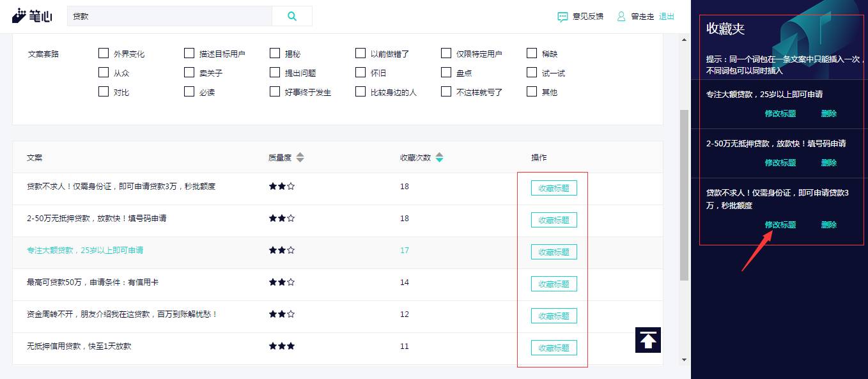The width and height of the screenshot is (868, 379).
Task: Sort by 收藏次数 arrows
Action: point(439,157)
